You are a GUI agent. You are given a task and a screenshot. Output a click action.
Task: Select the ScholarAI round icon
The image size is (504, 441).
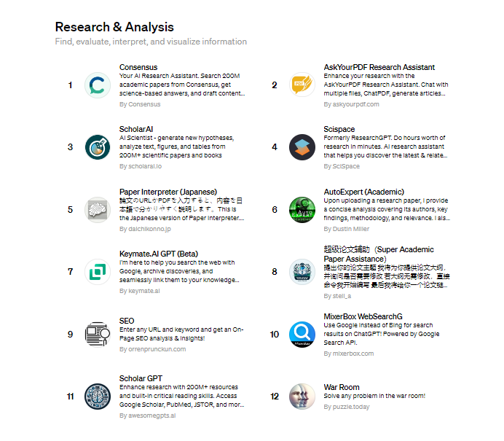point(97,147)
